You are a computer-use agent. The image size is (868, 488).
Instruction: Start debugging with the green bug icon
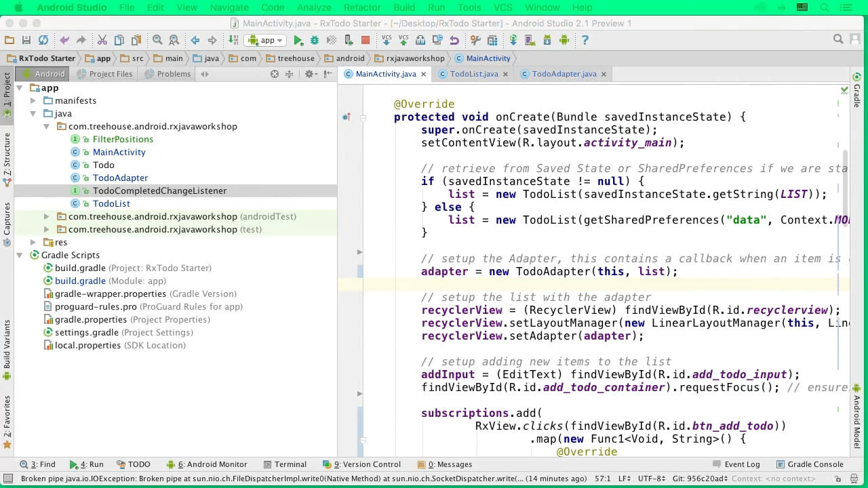(x=315, y=40)
